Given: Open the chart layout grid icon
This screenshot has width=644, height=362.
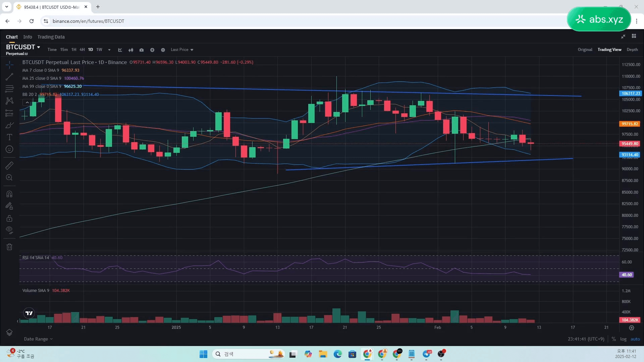Looking at the screenshot, I should pos(634,36).
